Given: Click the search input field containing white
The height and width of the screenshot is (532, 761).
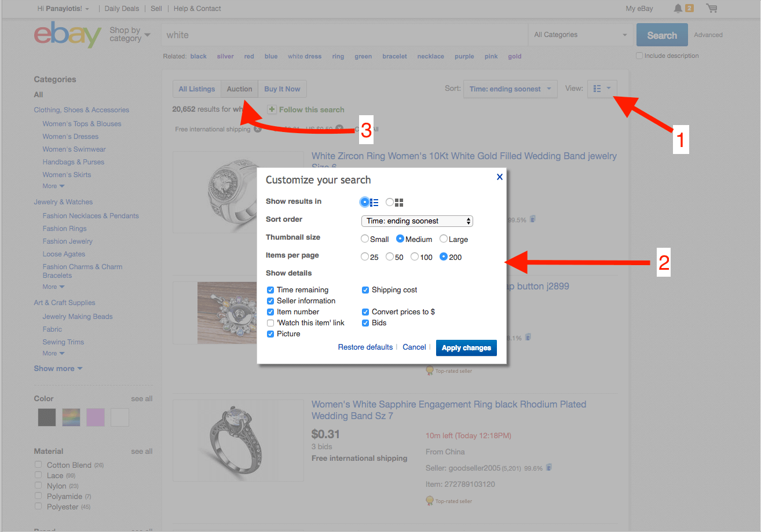Looking at the screenshot, I should click(x=345, y=35).
